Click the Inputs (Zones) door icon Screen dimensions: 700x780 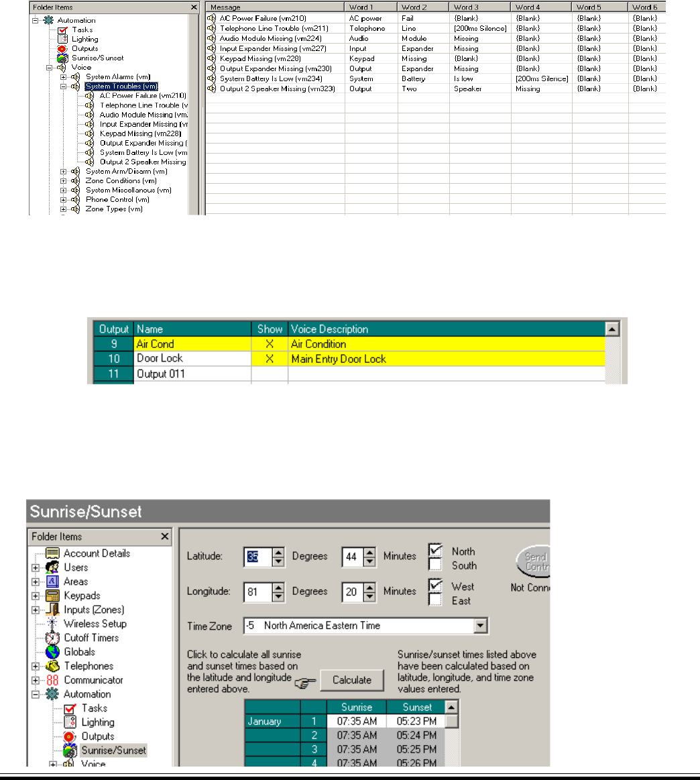tap(52, 610)
